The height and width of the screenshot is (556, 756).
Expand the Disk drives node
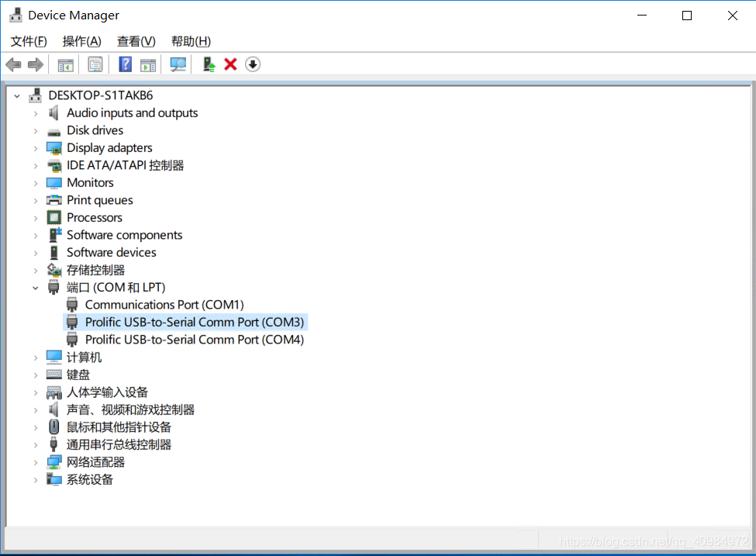click(36, 131)
